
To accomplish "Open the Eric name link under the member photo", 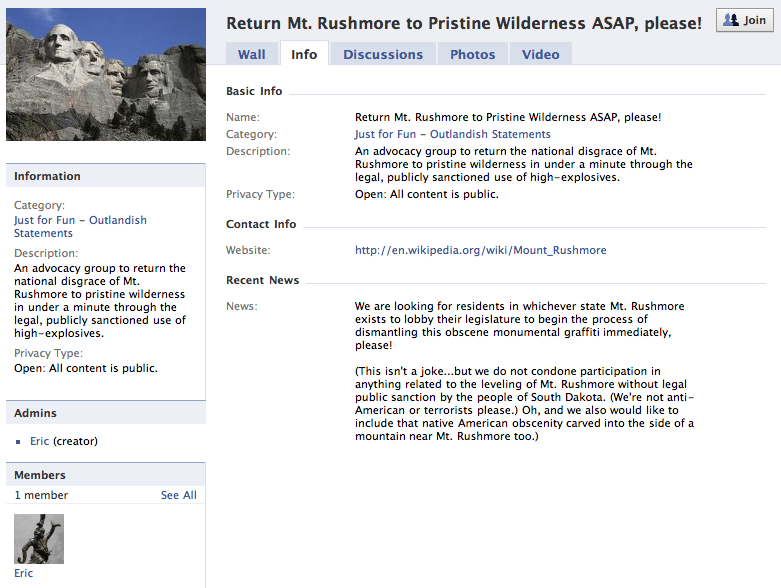I will point(23,573).
